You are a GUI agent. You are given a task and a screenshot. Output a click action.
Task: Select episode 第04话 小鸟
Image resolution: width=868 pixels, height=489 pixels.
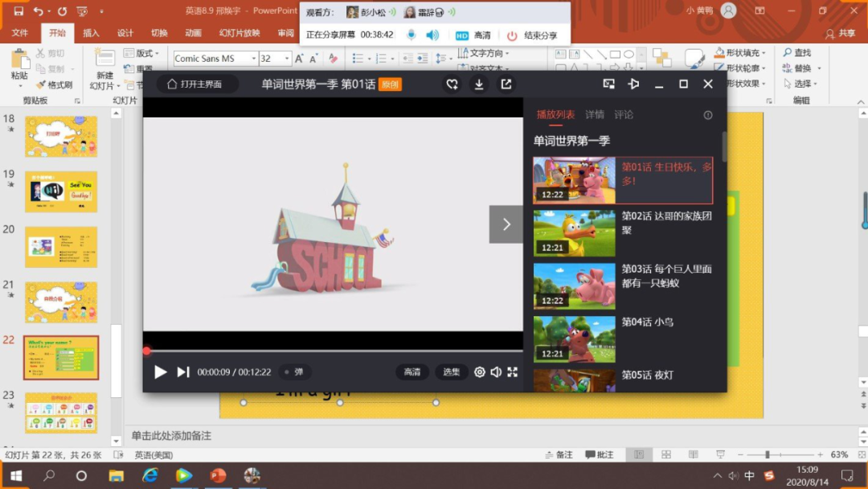623,339
